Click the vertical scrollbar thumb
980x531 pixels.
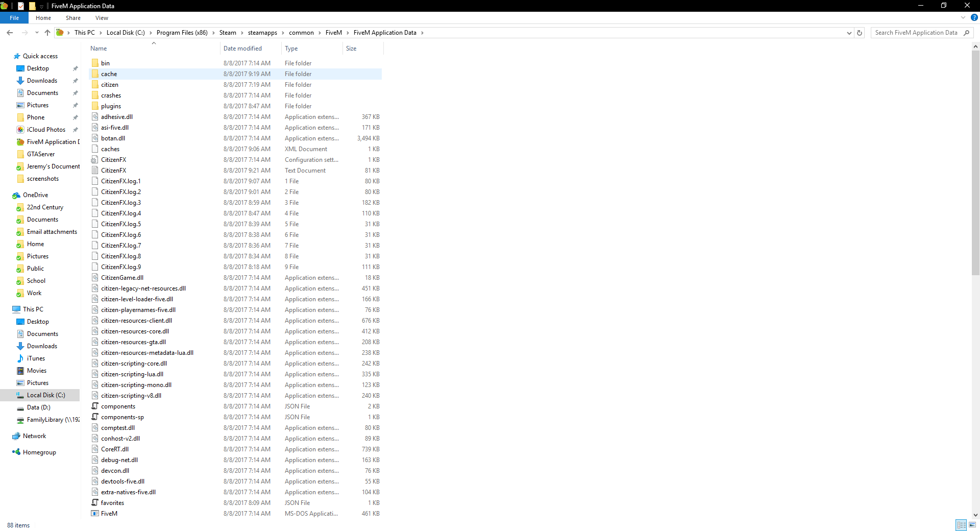tap(976, 162)
